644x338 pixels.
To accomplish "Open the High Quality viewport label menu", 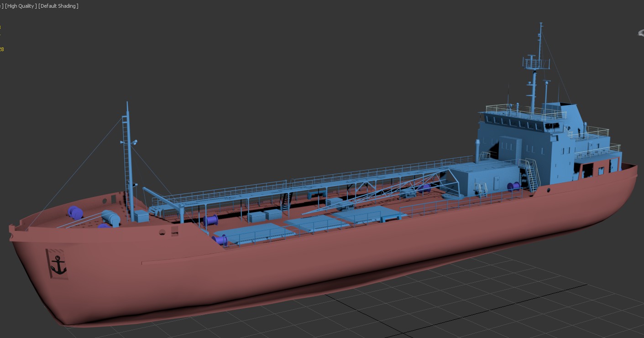I will [x=20, y=6].
